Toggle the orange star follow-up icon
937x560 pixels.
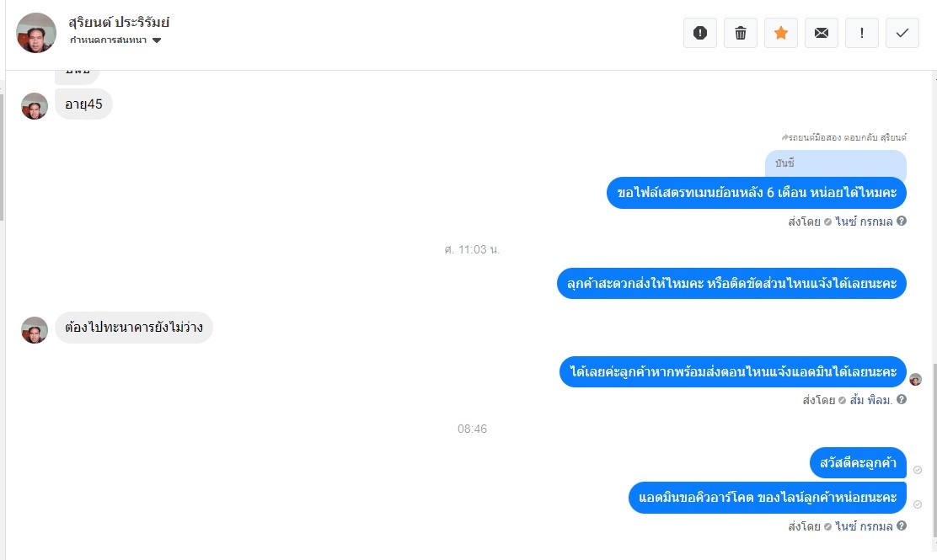coord(781,33)
